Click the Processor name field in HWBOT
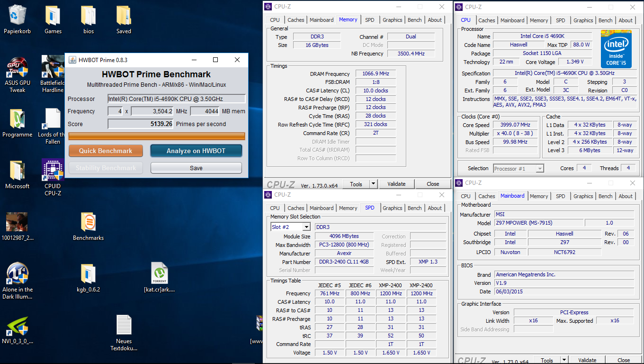 coord(177,99)
